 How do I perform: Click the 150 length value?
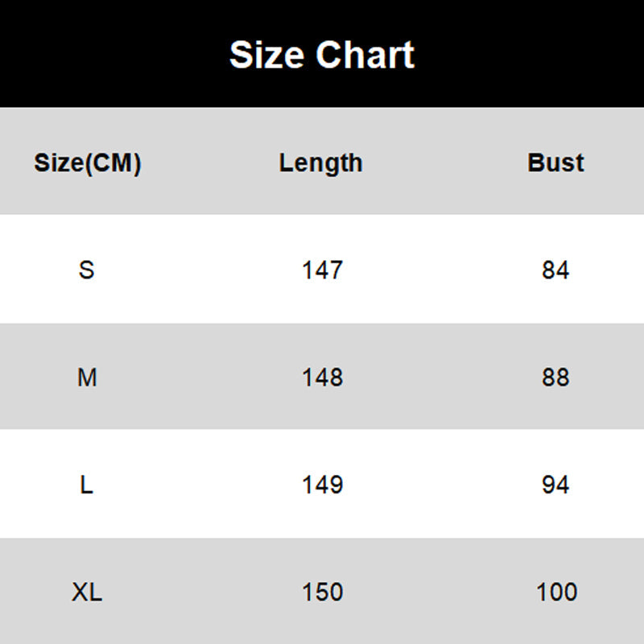(x=322, y=592)
